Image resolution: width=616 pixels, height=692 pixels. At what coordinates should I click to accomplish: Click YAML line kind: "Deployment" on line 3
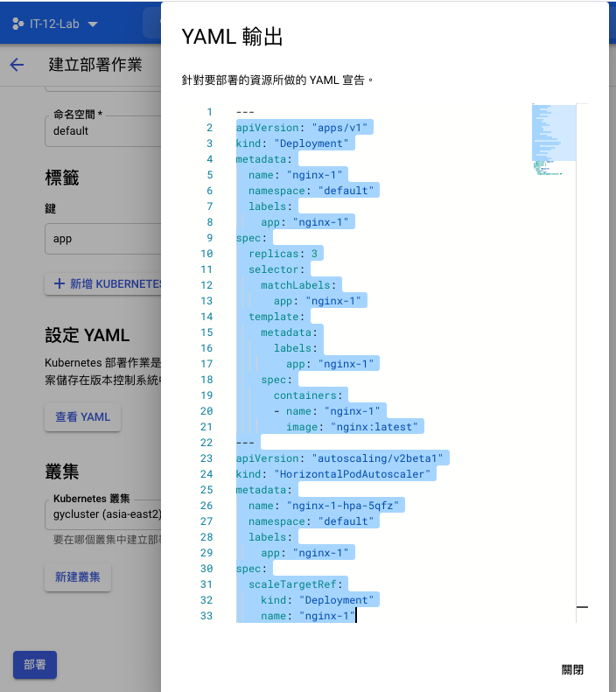(292, 143)
